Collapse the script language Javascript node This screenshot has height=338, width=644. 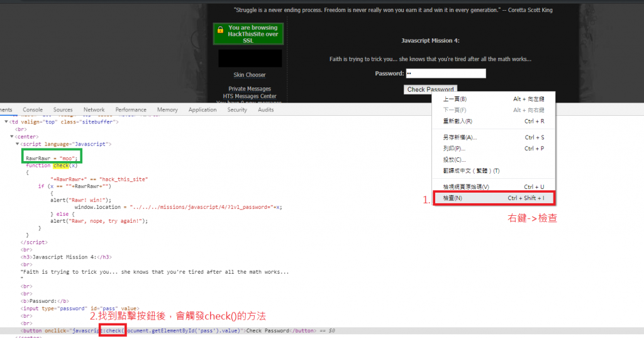click(17, 144)
